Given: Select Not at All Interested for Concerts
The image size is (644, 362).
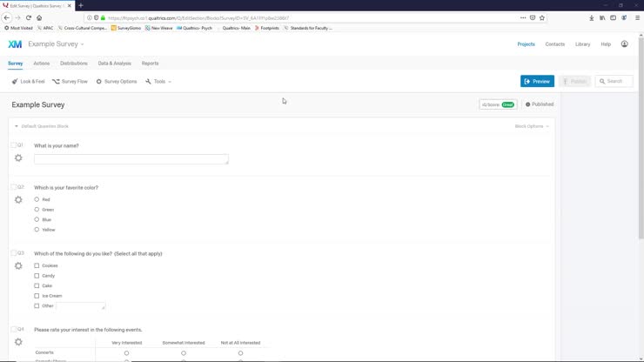Looking at the screenshot, I should (x=241, y=353).
